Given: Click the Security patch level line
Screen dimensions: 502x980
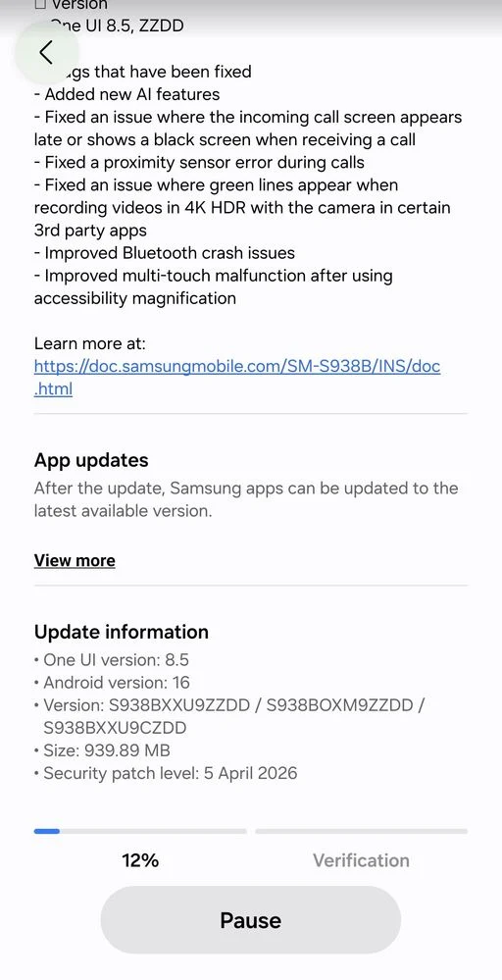Looking at the screenshot, I should tap(166, 773).
